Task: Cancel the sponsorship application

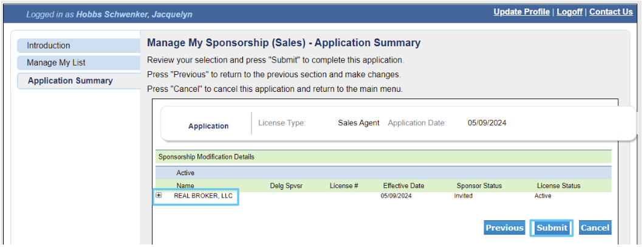Action: pyautogui.click(x=595, y=228)
